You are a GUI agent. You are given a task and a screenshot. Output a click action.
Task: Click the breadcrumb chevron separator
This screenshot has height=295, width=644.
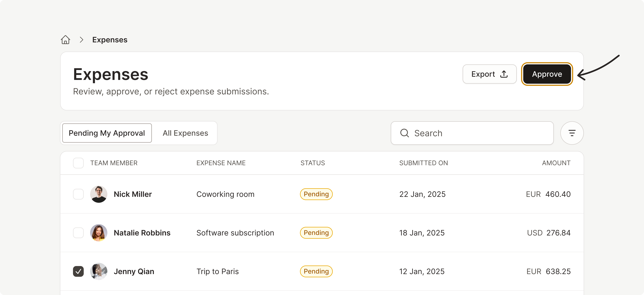(81, 40)
